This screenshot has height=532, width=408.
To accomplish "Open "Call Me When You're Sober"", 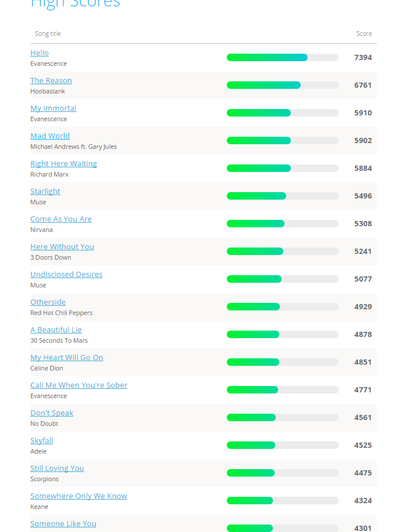I will [79, 385].
